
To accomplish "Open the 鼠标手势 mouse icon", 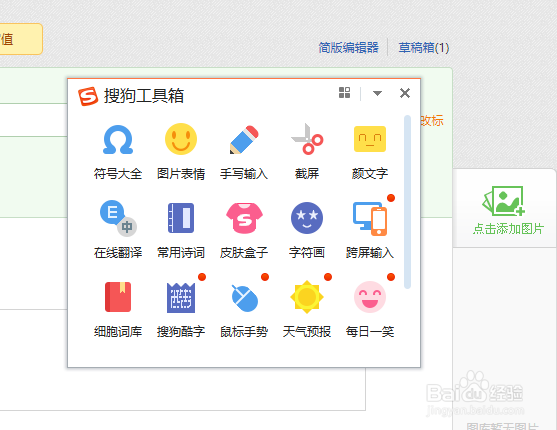I will point(244,298).
